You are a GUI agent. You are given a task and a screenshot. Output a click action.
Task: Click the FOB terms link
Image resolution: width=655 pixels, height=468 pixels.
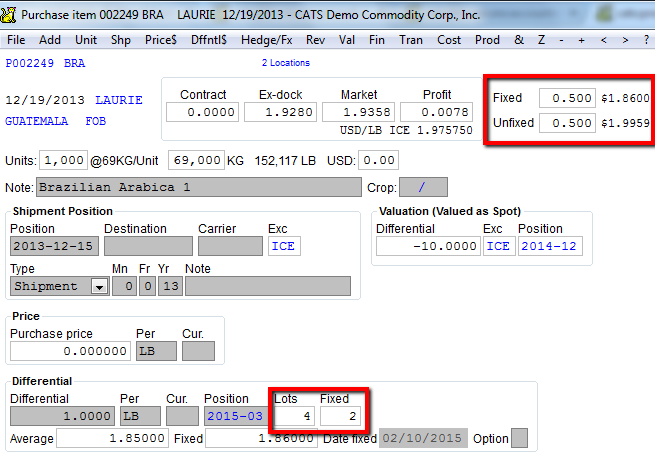tap(96, 121)
